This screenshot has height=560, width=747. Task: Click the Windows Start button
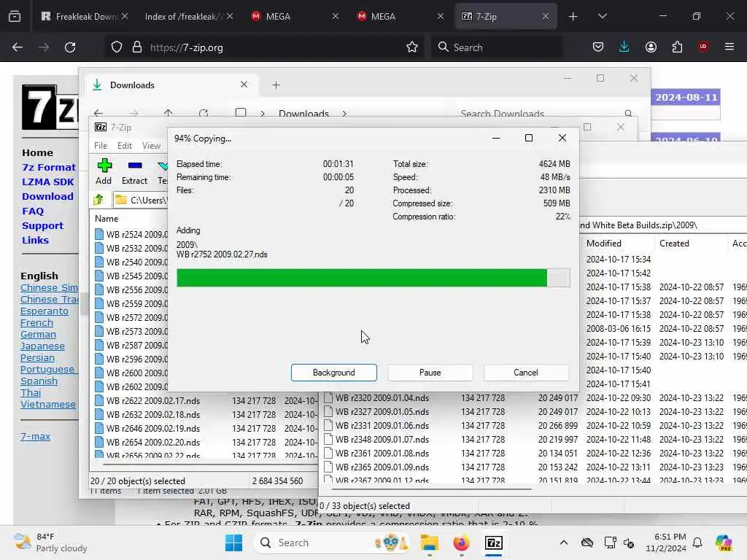coord(233,542)
